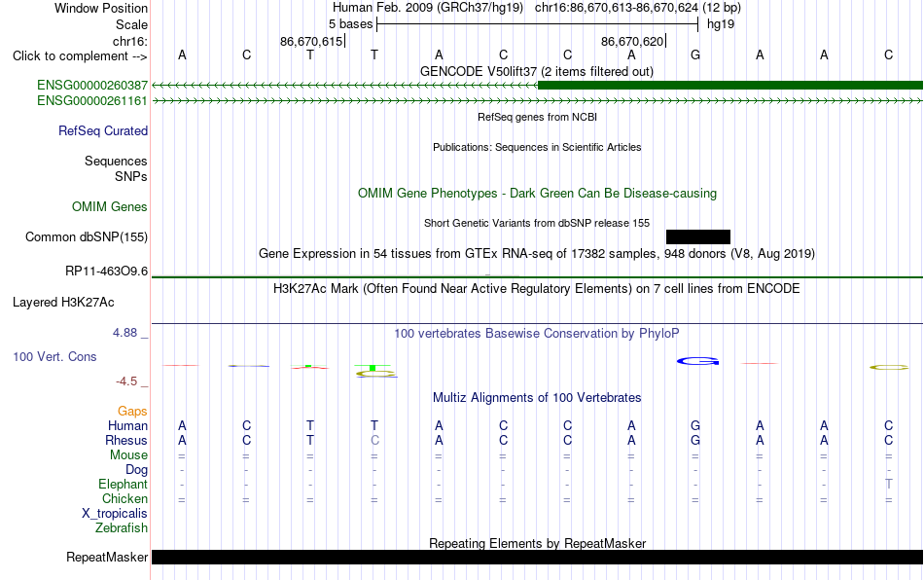Click the 'Click to complement -->' label
Image resolution: width=924 pixels, height=580 pixels.
80,56
